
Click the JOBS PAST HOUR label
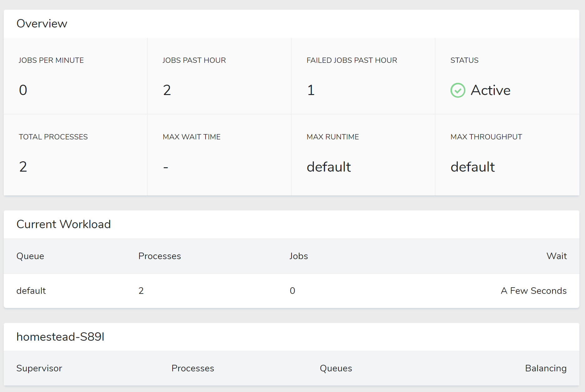[194, 60]
